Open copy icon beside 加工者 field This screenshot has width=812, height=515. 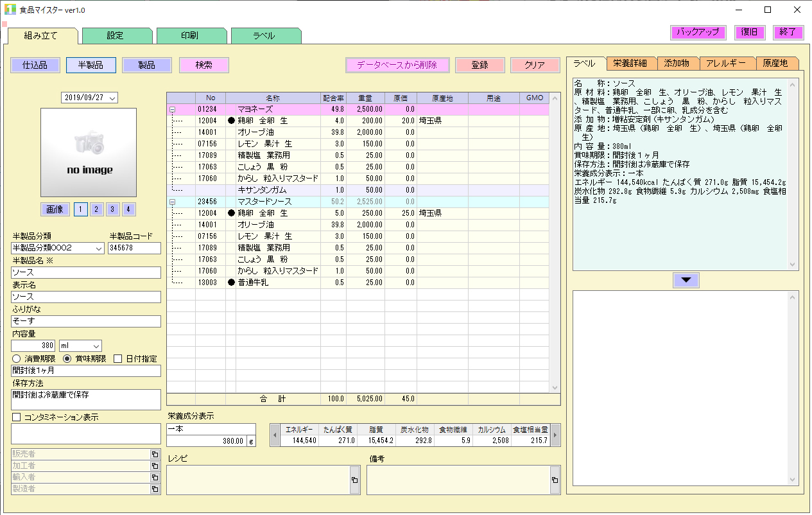click(x=155, y=466)
